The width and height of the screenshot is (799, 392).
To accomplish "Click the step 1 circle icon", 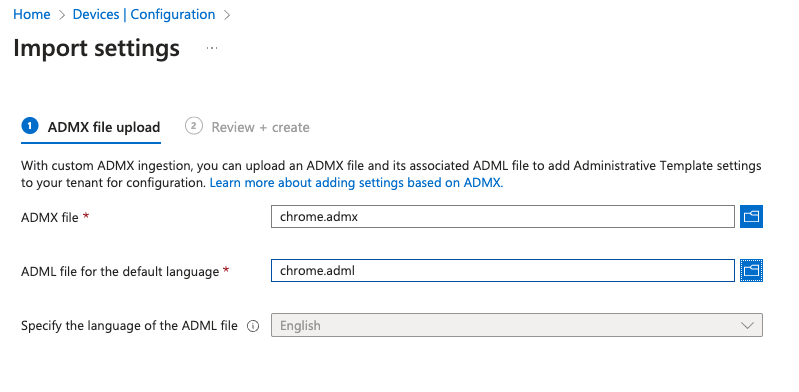I will click(30, 126).
